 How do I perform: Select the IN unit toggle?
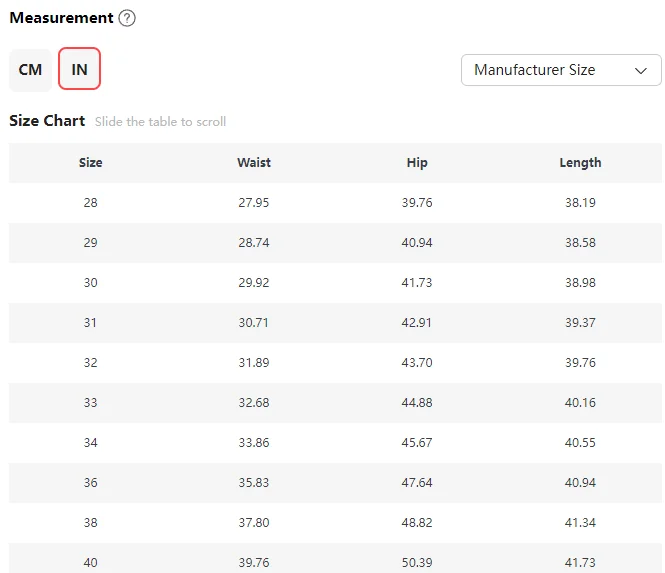click(80, 70)
